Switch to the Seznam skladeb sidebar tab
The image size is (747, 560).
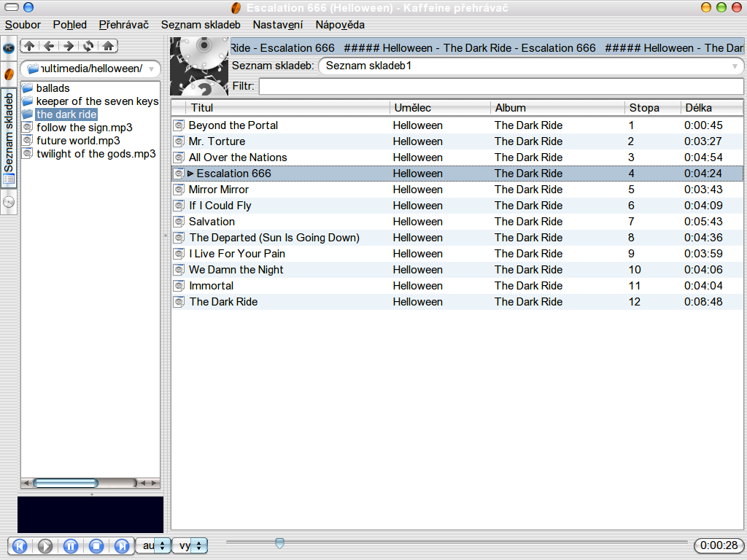click(9, 138)
